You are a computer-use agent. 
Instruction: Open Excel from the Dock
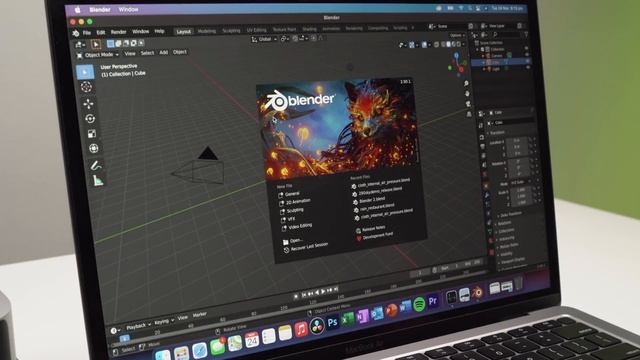click(347, 319)
